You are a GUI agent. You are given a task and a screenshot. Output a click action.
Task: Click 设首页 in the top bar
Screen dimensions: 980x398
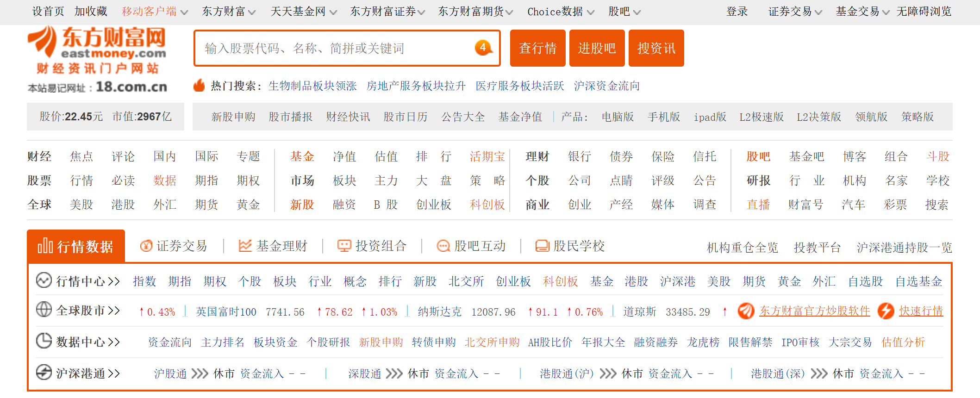click(x=48, y=12)
